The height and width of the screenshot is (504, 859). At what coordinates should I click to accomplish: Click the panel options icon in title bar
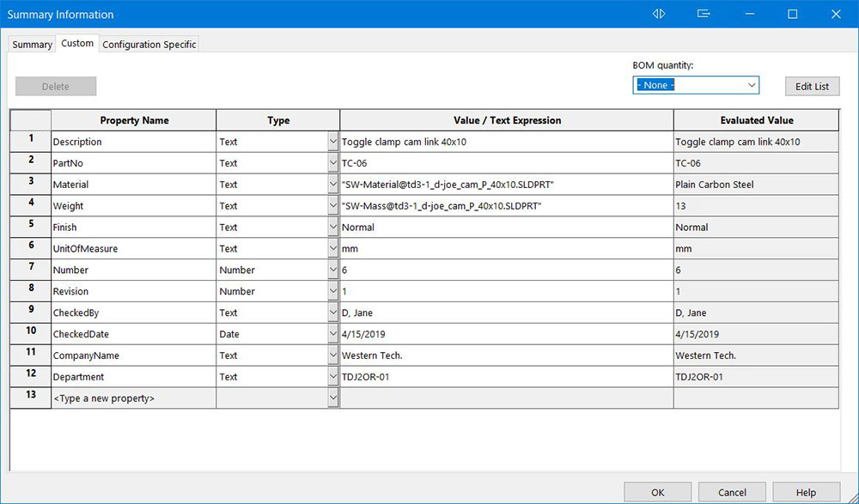click(704, 14)
